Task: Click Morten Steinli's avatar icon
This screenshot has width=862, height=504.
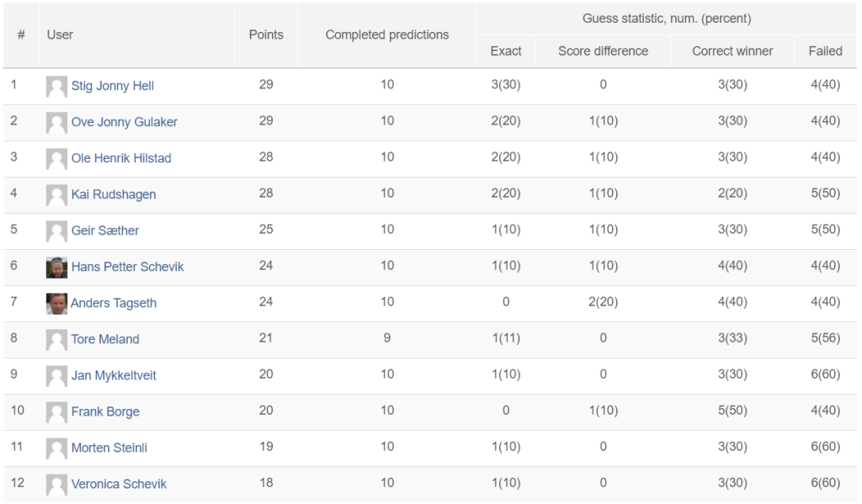Action: 56,448
